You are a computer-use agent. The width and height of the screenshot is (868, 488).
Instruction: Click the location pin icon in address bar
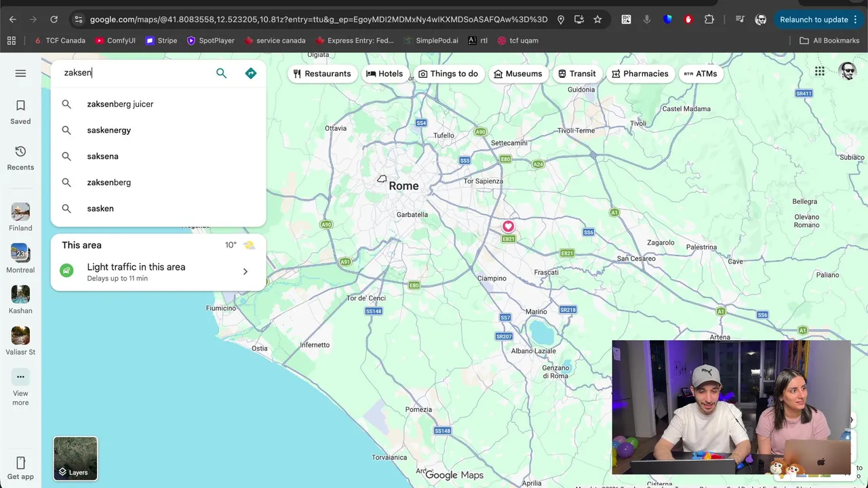tap(561, 20)
